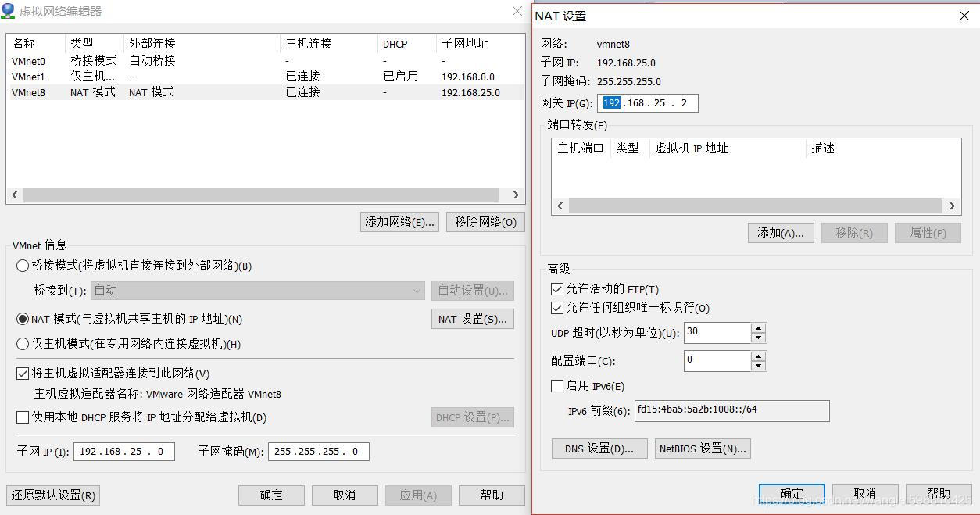980x515 pixels.
Task: Click the 子网地址 column header
Action: pos(465,44)
